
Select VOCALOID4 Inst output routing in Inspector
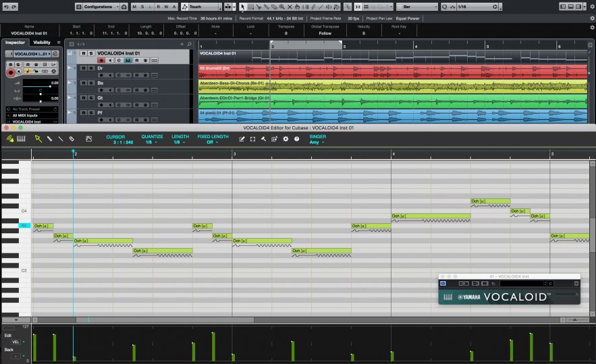(32, 122)
